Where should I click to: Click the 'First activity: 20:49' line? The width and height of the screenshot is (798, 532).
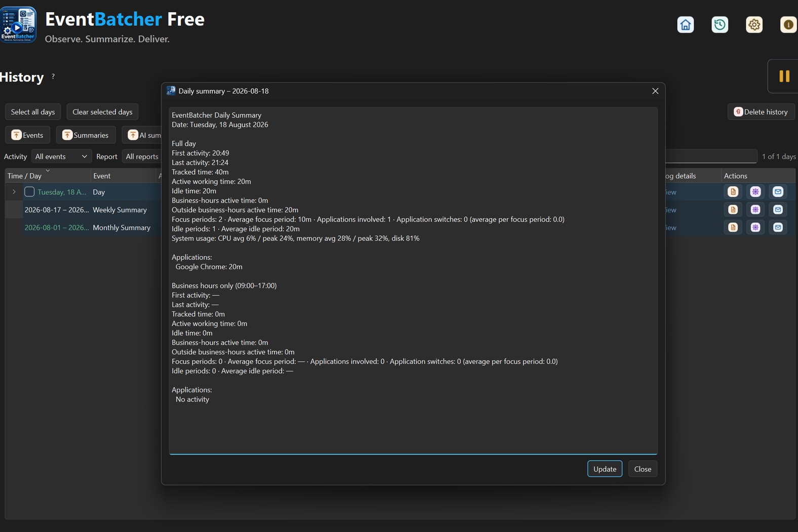[x=201, y=153]
